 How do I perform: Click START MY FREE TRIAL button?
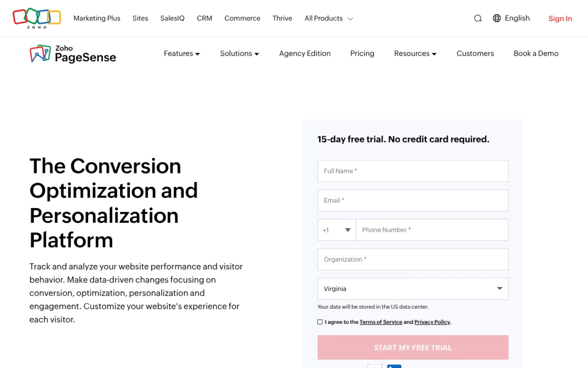click(x=413, y=348)
